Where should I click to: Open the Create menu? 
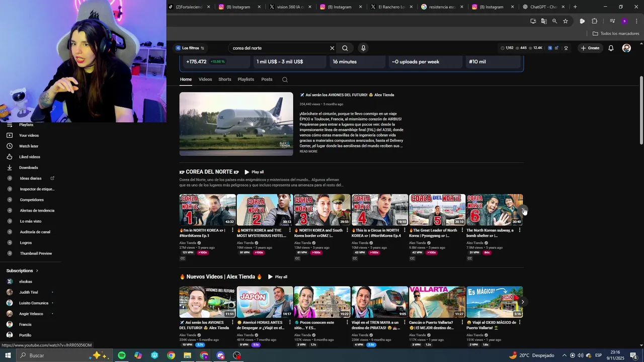590,48
